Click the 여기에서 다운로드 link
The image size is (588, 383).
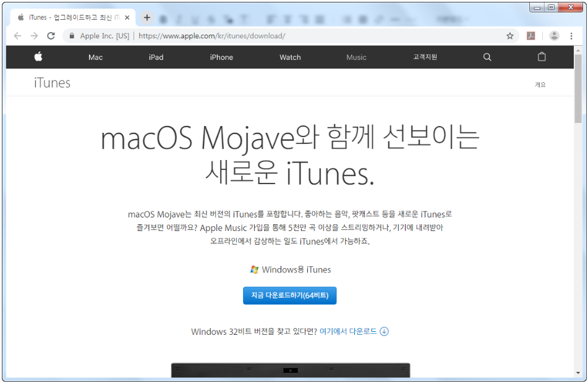(x=348, y=331)
